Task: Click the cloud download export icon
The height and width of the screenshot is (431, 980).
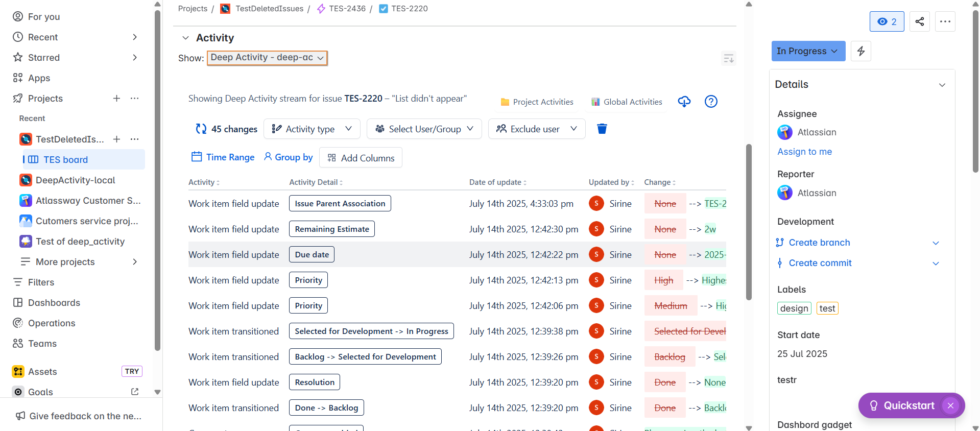Action: click(684, 102)
